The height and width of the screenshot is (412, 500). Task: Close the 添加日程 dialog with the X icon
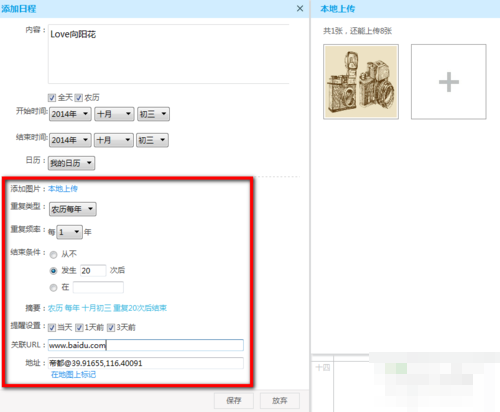coord(300,8)
